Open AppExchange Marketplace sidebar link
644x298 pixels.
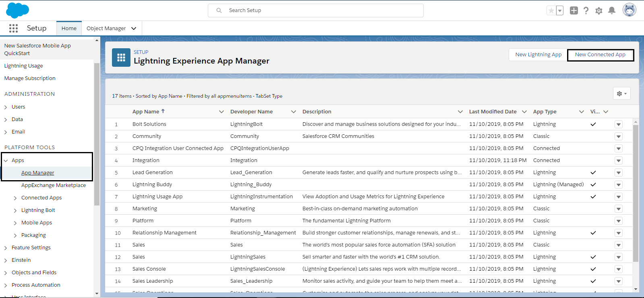click(x=54, y=185)
